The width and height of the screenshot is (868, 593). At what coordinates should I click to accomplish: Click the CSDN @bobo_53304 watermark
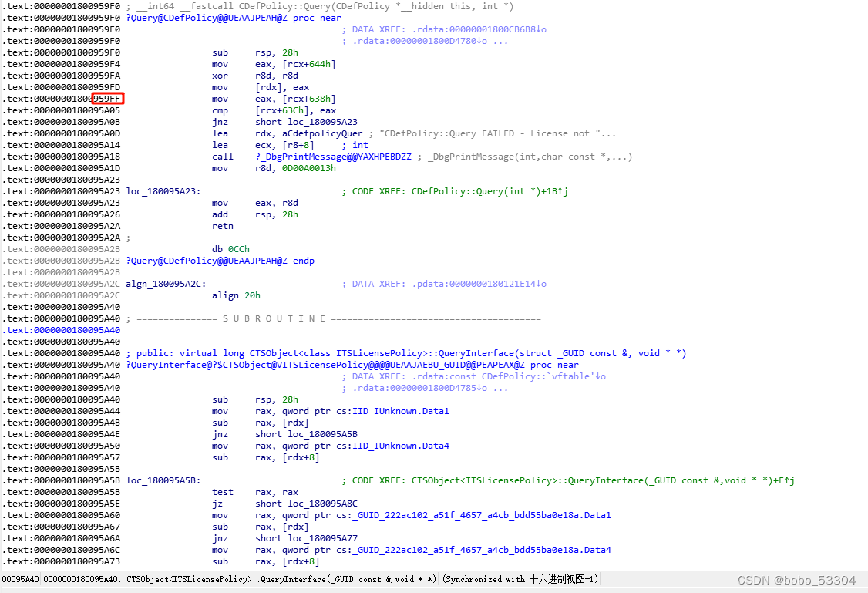798,579
